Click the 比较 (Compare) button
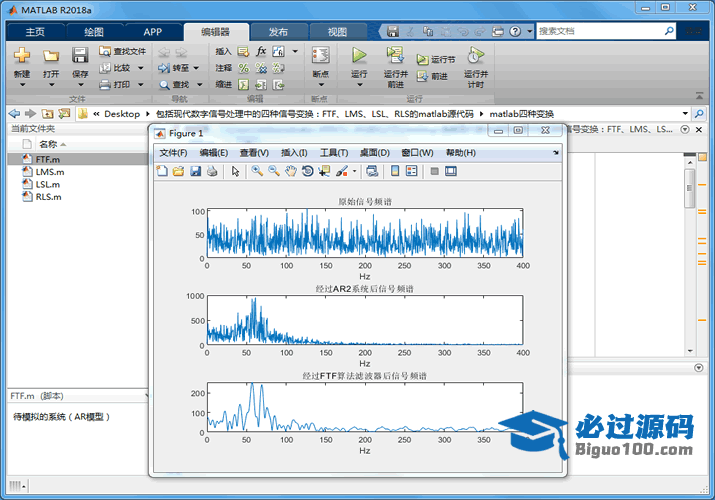 pos(116,68)
